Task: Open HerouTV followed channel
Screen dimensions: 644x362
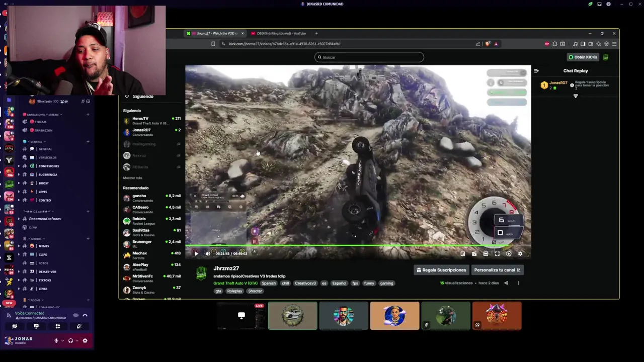Action: point(152,121)
